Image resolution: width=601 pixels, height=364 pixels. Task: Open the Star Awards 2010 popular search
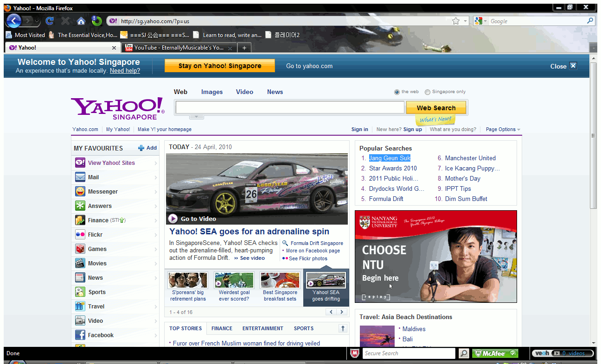(393, 168)
